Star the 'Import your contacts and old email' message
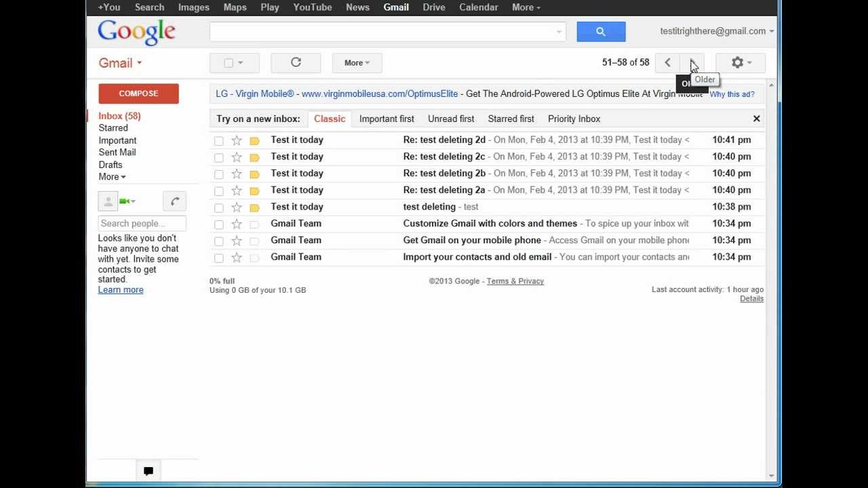868x488 pixels. coord(237,258)
